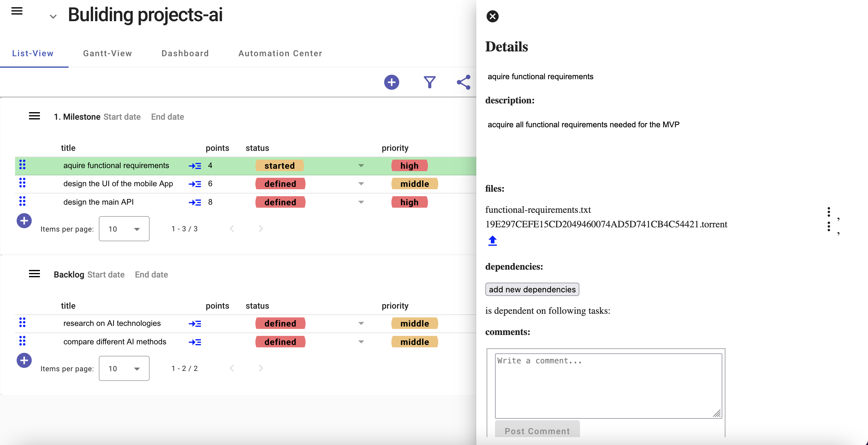
Task: Grab the drag handle of research on AI technologies
Action: point(22,323)
